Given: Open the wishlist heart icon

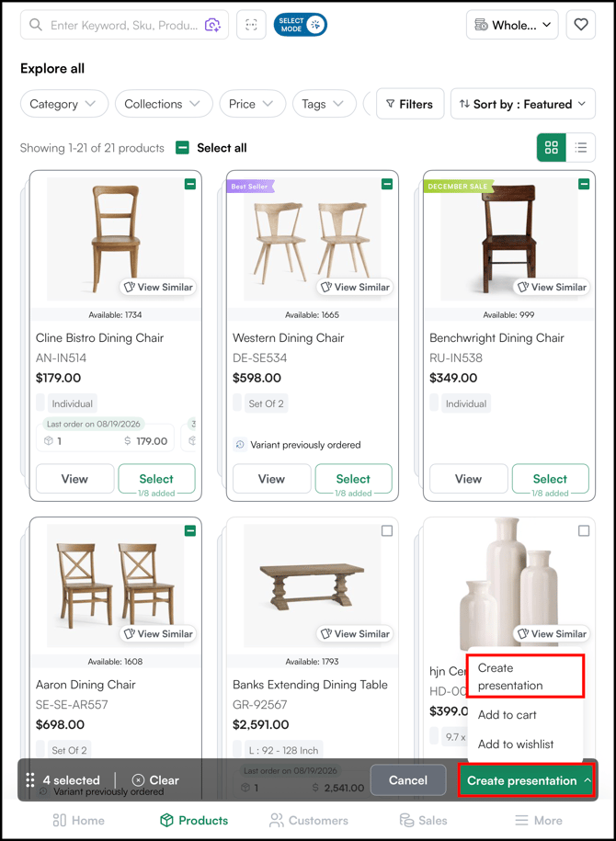Looking at the screenshot, I should tap(580, 25).
